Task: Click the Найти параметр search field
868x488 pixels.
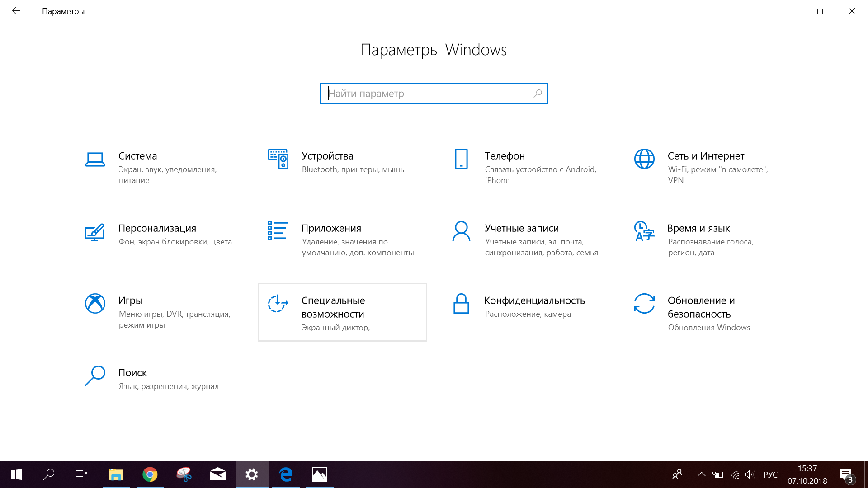Action: point(434,94)
